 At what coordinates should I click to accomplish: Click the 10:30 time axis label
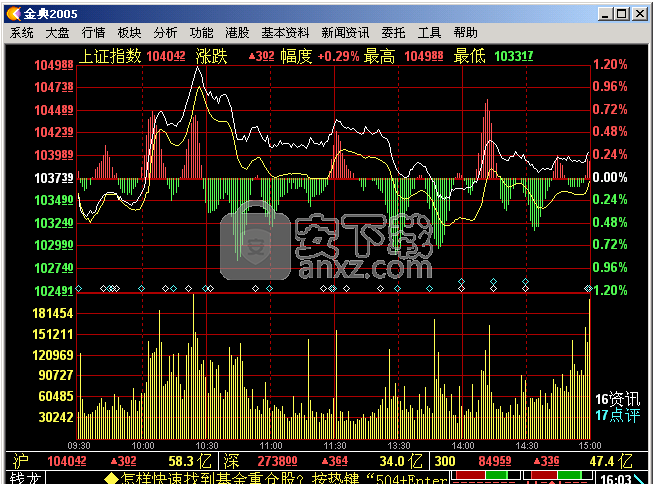207,446
